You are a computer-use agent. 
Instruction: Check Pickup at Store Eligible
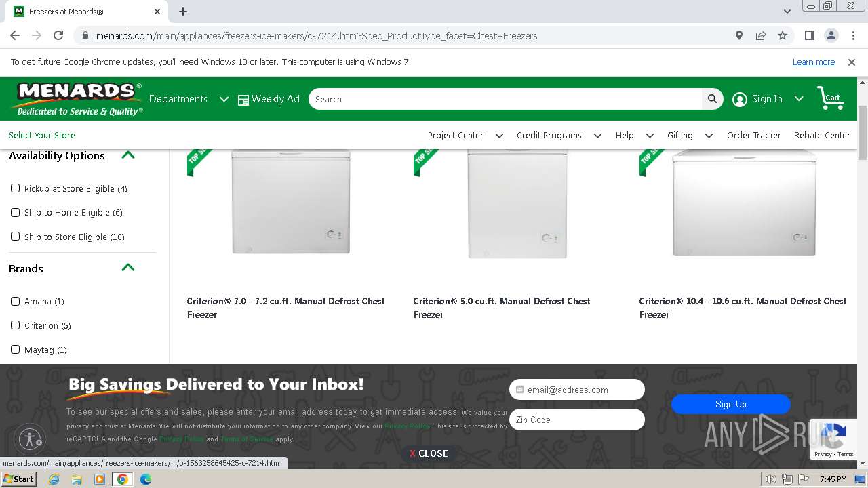click(15, 188)
